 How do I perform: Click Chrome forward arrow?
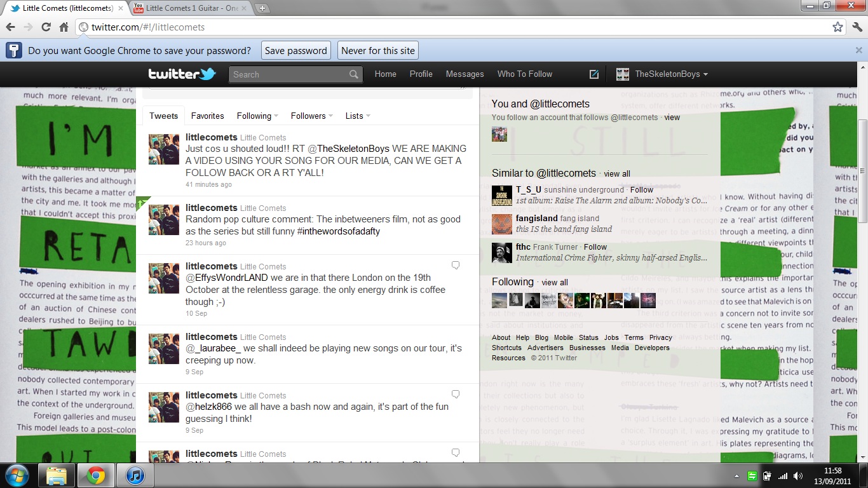(x=28, y=27)
